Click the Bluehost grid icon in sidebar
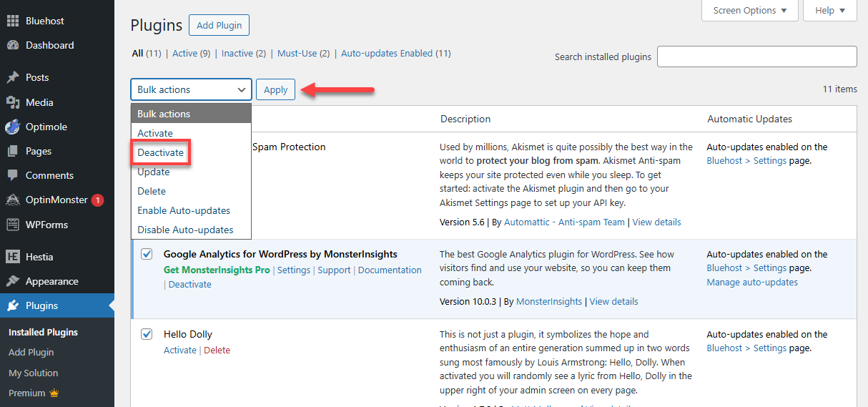 [x=13, y=21]
